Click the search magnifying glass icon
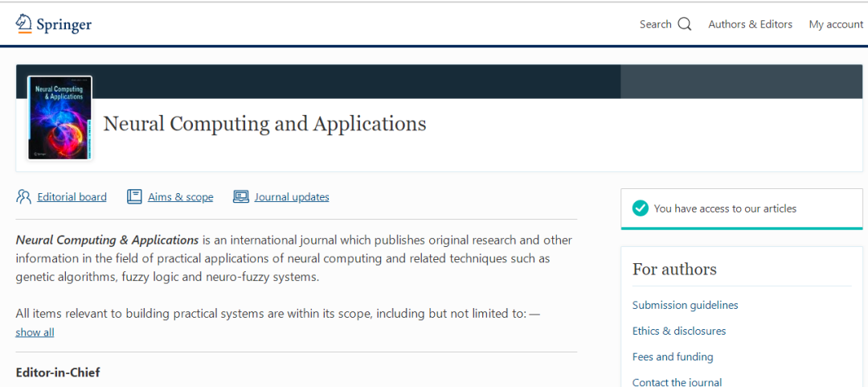The width and height of the screenshot is (868, 387). [x=685, y=24]
